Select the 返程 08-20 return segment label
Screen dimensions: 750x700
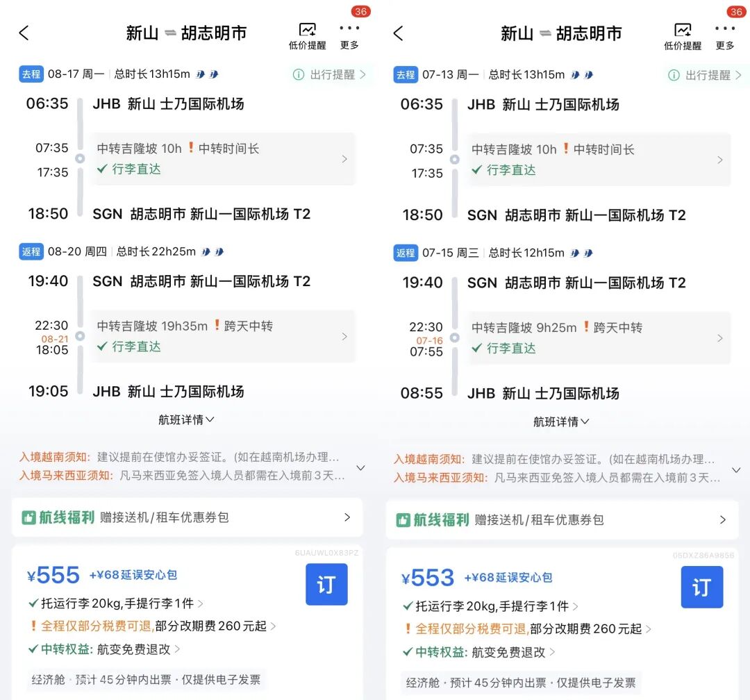pos(31,251)
